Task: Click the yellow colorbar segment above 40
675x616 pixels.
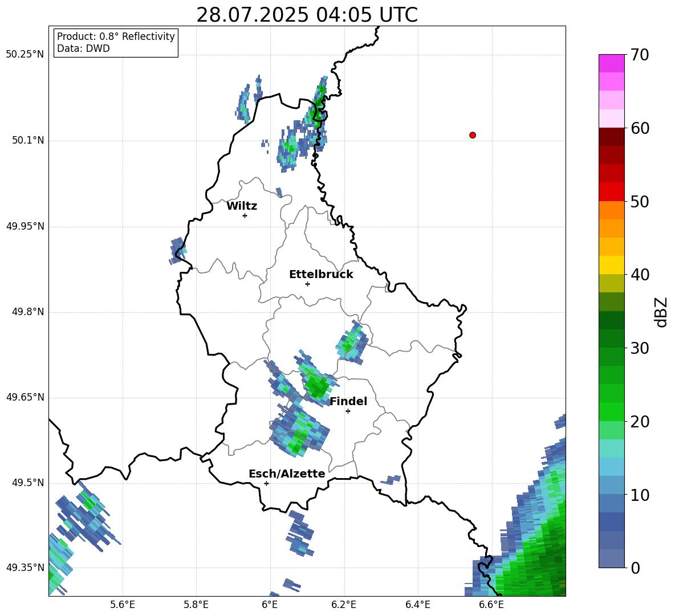Action: pyautogui.click(x=611, y=265)
